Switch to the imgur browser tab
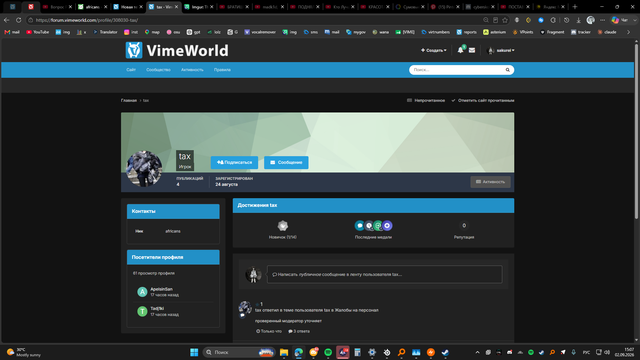This screenshot has height=360, width=640. coord(199,7)
